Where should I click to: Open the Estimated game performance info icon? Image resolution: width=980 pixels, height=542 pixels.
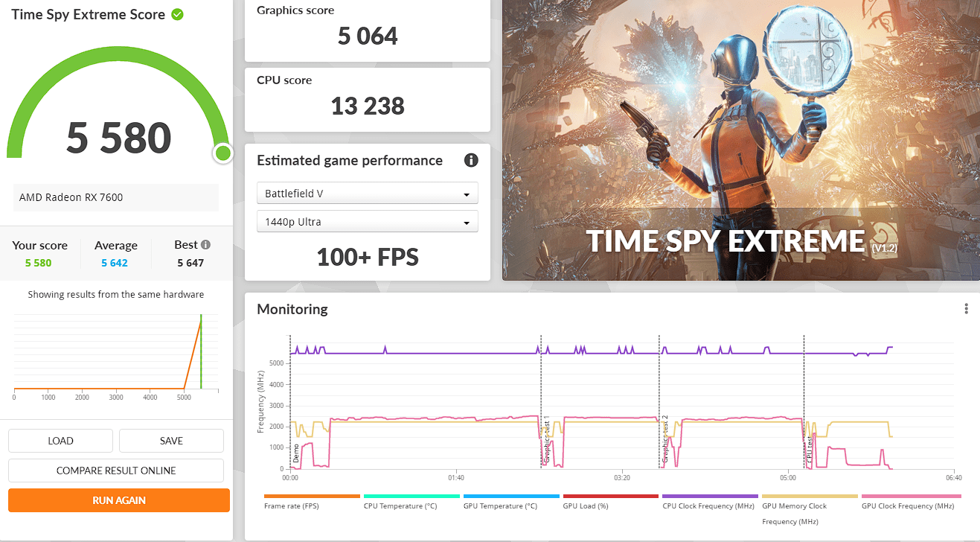471,160
